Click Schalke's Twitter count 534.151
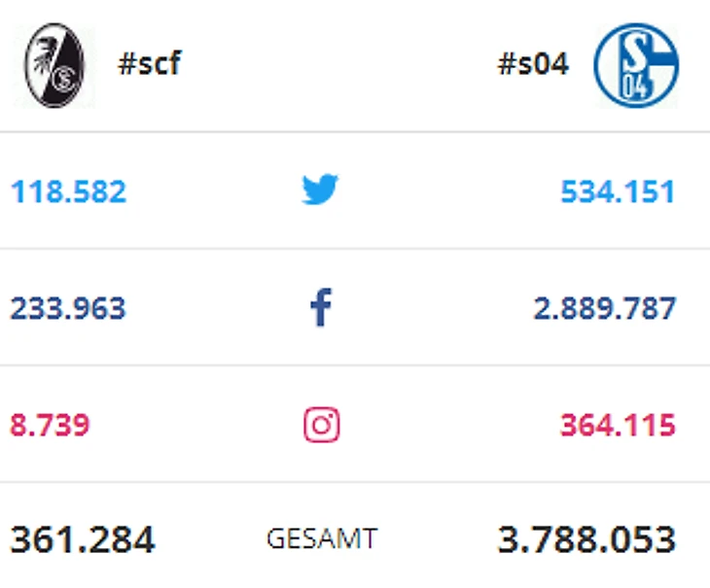 (x=617, y=191)
